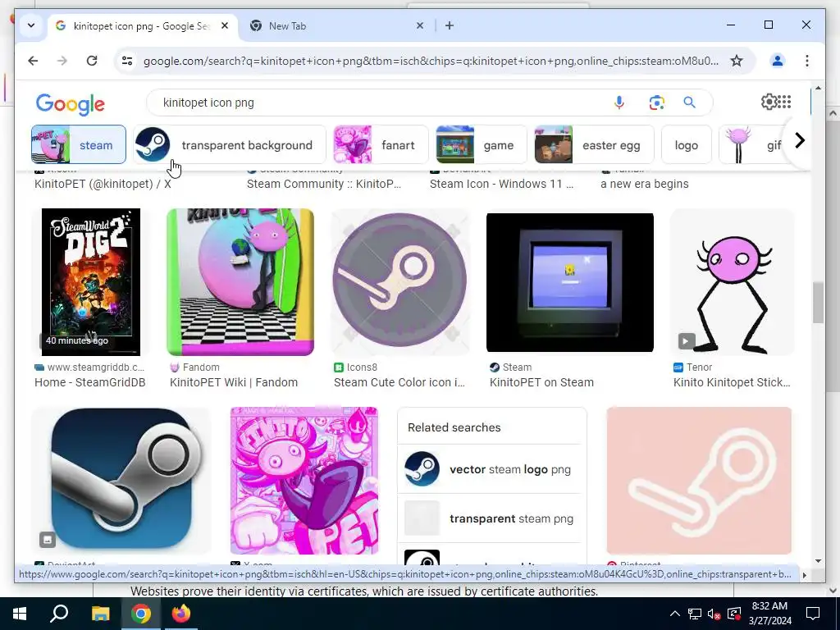
Task: Select the game filter chip
Action: pos(482,144)
